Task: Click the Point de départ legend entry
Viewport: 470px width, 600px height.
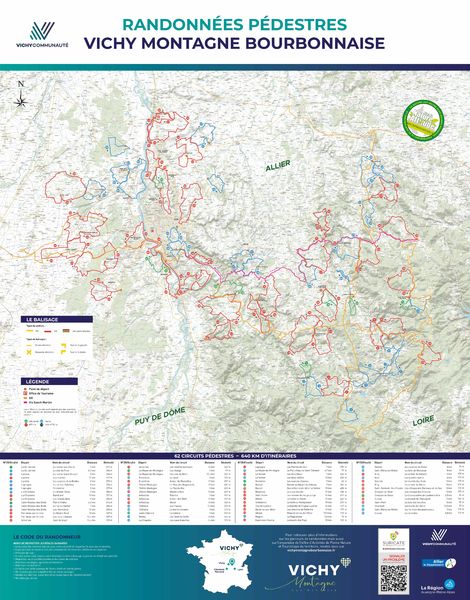Action: [x=38, y=389]
